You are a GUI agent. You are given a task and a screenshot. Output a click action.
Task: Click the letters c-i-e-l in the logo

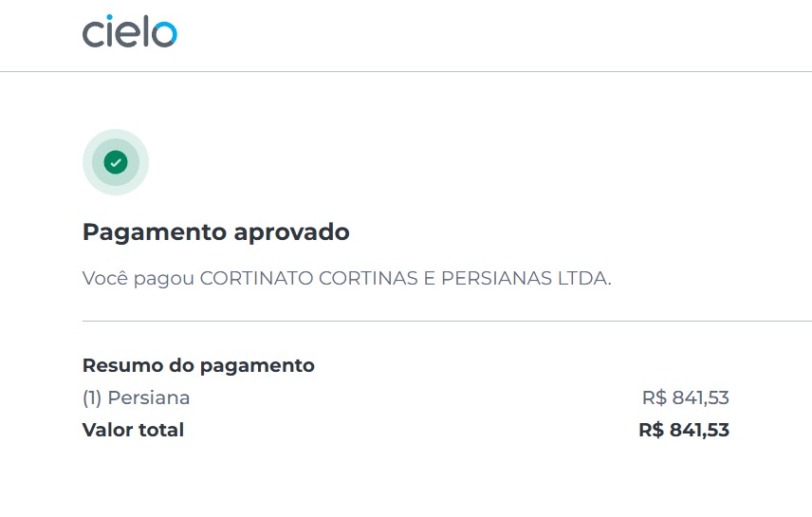[117, 31]
